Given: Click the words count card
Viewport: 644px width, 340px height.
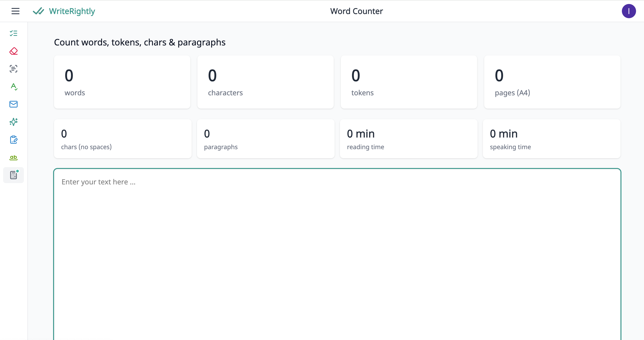Looking at the screenshot, I should pos(122,82).
